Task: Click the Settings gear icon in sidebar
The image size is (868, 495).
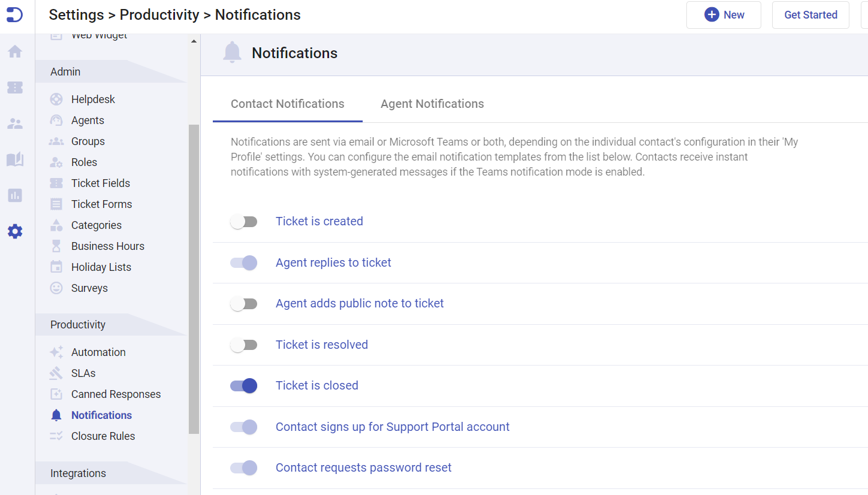Action: tap(15, 231)
